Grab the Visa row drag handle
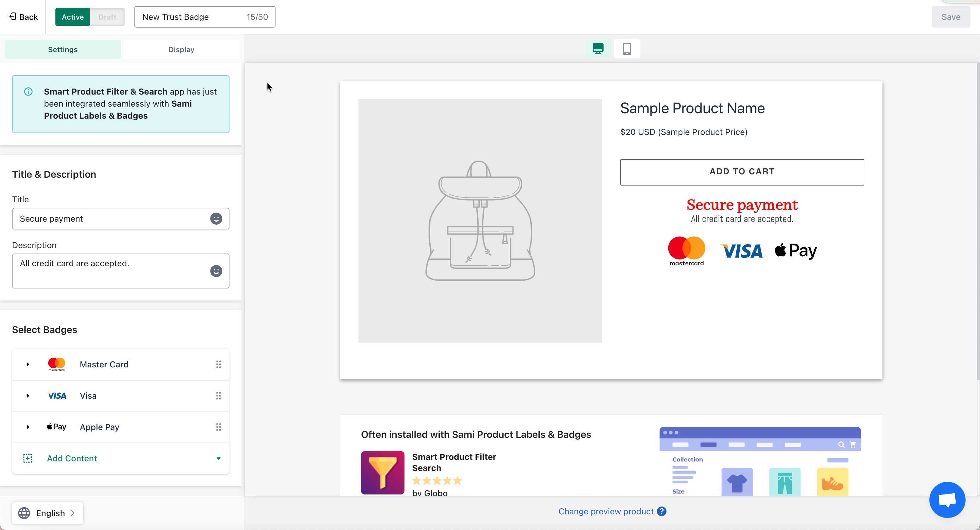This screenshot has width=980, height=530. point(218,396)
